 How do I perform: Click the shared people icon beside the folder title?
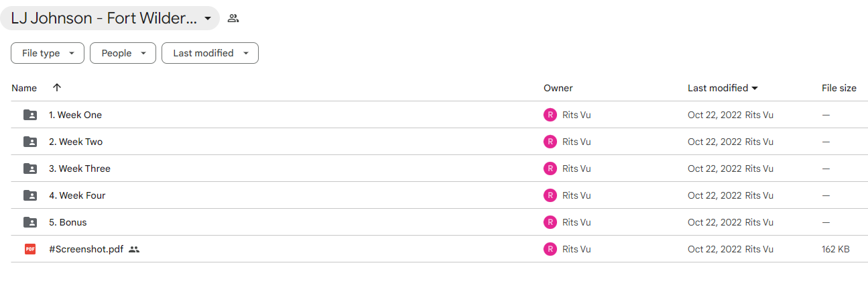click(233, 18)
